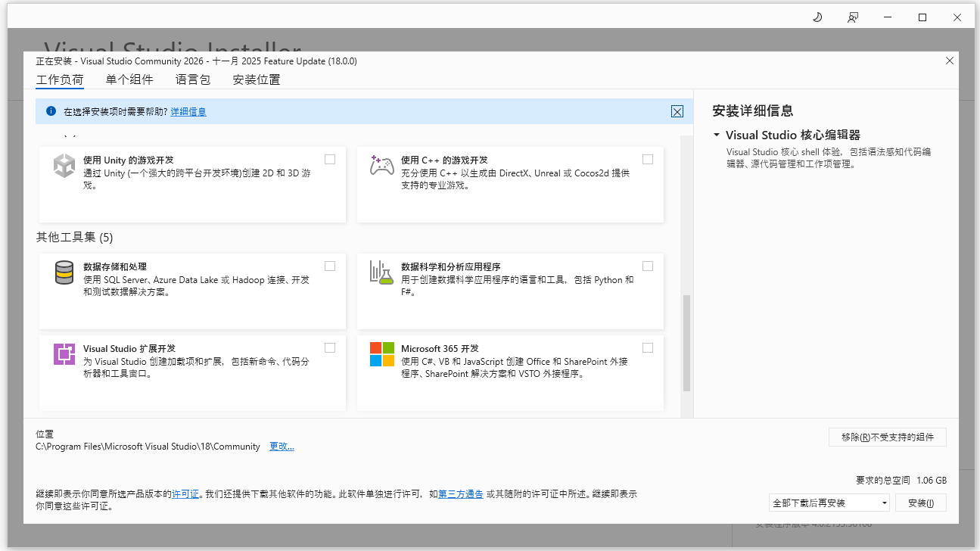Check the Microsoft 365 开发 checkbox
This screenshot has height=551, width=980.
tap(648, 347)
